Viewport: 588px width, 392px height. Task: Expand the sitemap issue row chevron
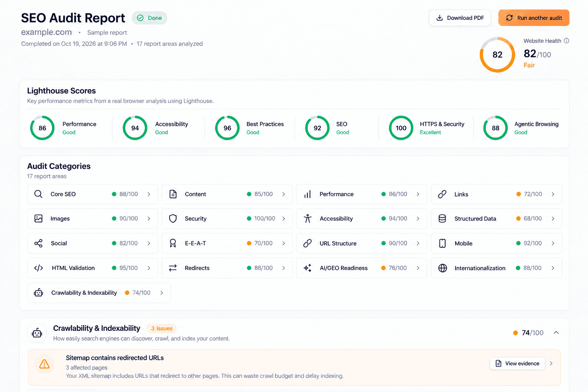(x=551, y=364)
